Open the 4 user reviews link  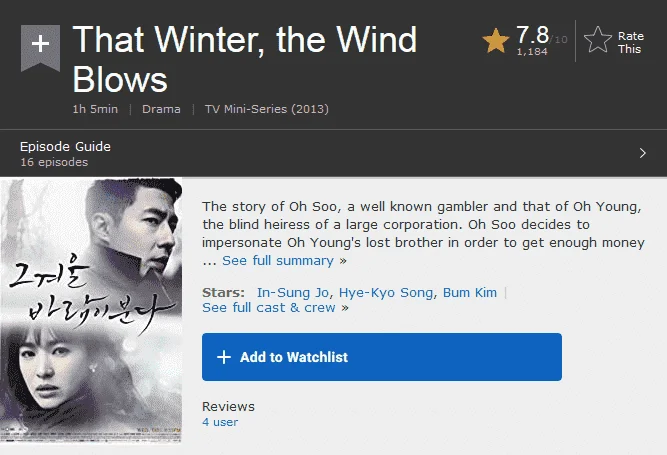point(220,422)
